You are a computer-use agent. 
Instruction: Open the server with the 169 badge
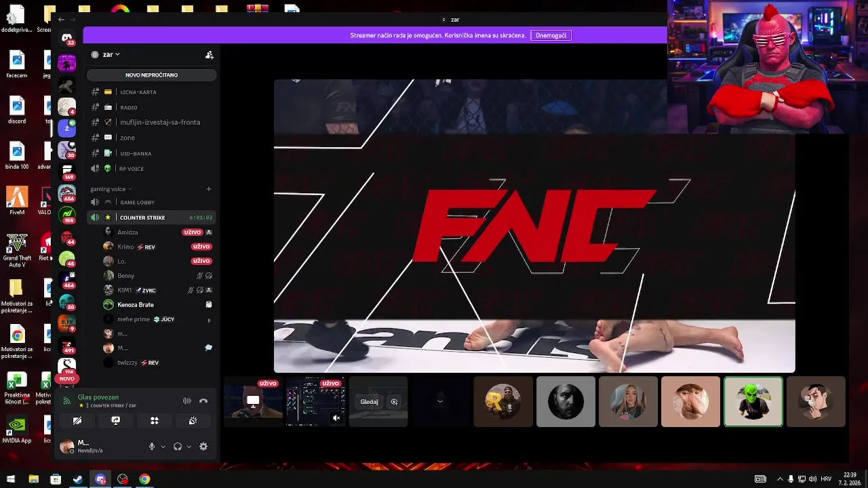click(66, 171)
